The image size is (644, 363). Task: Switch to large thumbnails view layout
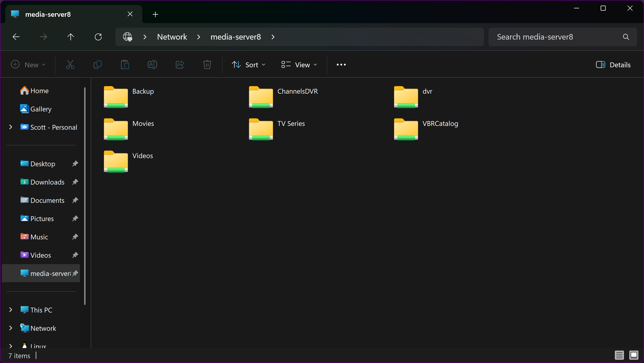(634, 355)
